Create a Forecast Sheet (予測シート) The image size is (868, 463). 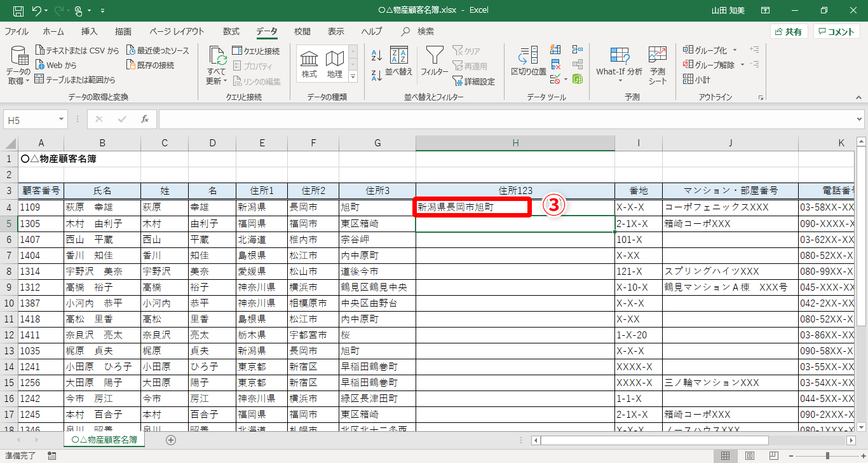(658, 66)
